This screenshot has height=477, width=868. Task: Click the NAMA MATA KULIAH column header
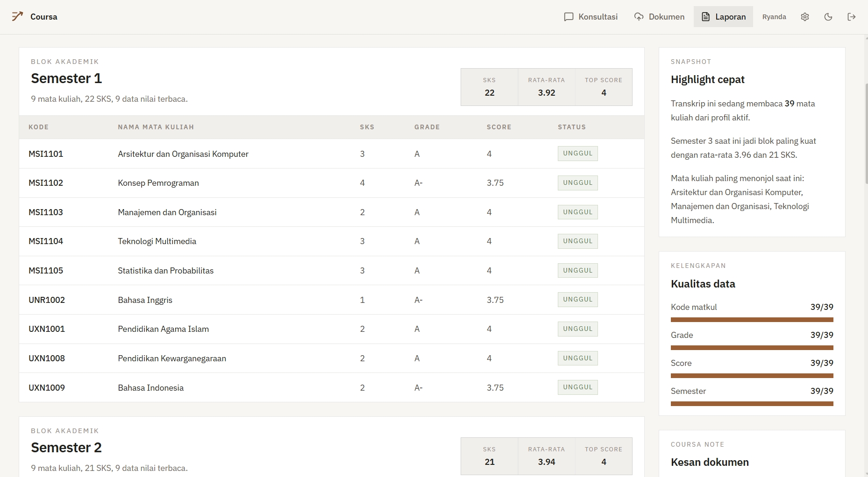(x=156, y=127)
